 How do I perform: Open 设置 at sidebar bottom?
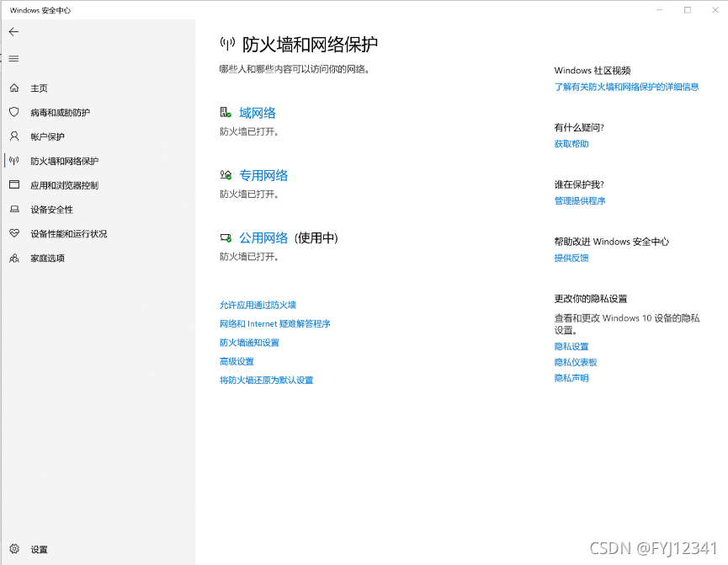[39, 550]
